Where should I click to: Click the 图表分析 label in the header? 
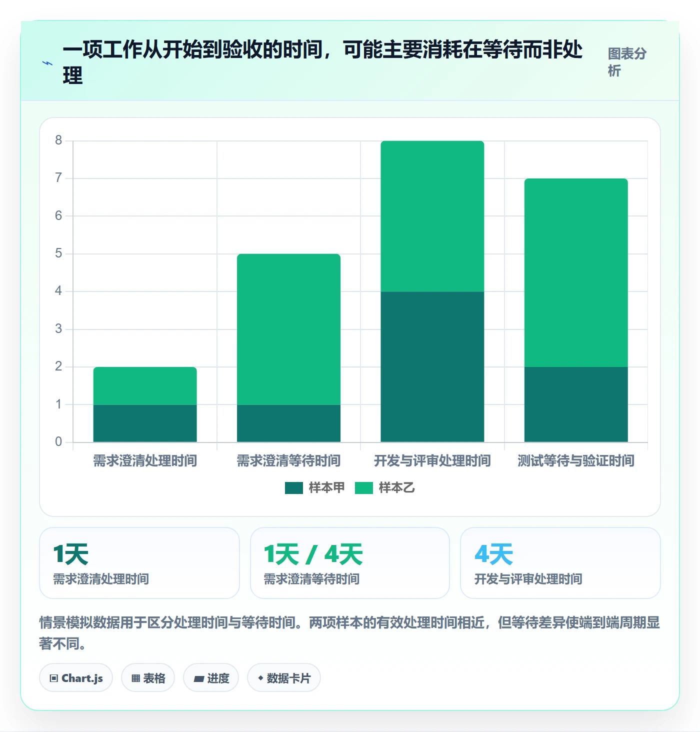(627, 62)
